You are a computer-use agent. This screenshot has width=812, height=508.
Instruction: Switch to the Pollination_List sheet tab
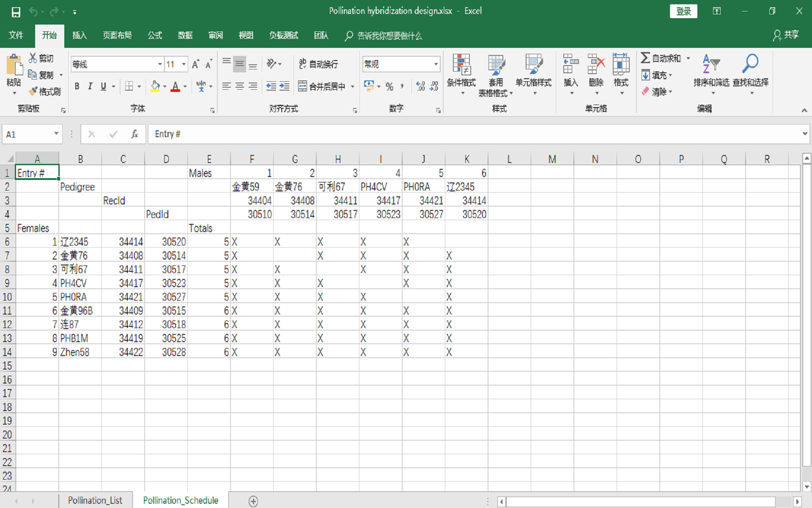click(95, 500)
